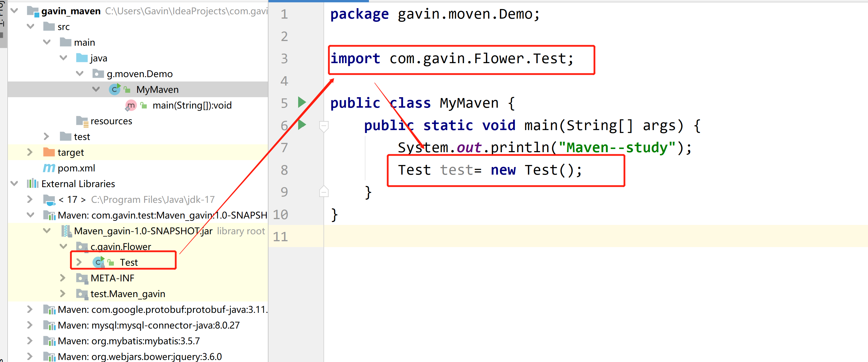Collapse the gavin_maven project root node
This screenshot has height=362, width=868.
pos(14,11)
